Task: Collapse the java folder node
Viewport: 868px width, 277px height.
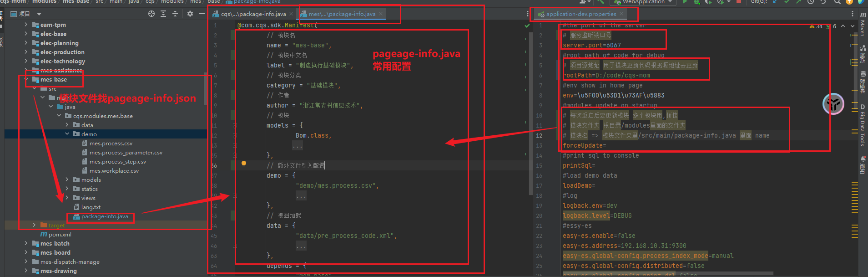Action: [x=50, y=107]
